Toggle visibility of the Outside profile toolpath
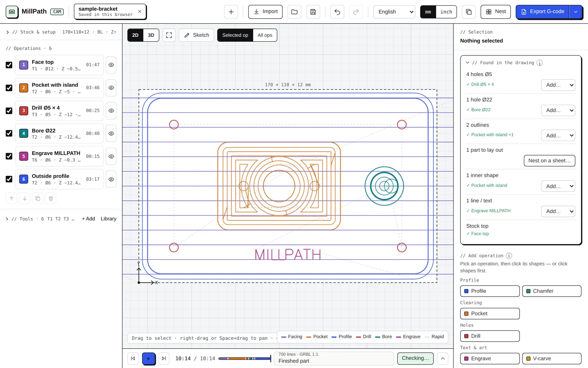This screenshot has width=588, height=368. (x=111, y=179)
